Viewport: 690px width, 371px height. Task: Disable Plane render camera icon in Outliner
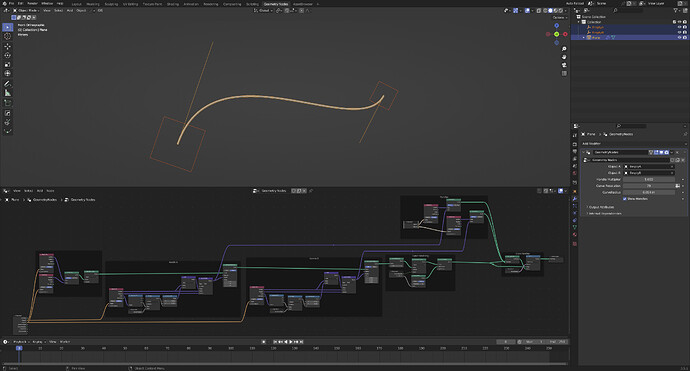[685, 37]
